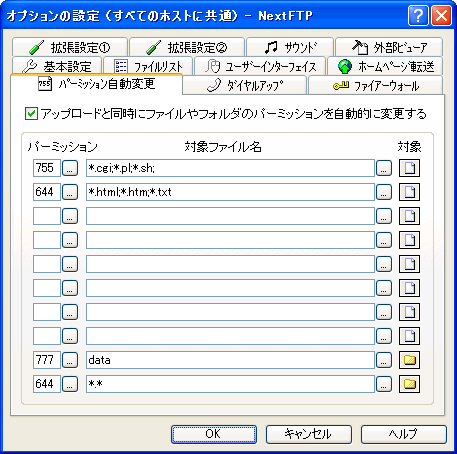
Task: Toggle the file target icon for the 755 row
Action: coord(409,168)
